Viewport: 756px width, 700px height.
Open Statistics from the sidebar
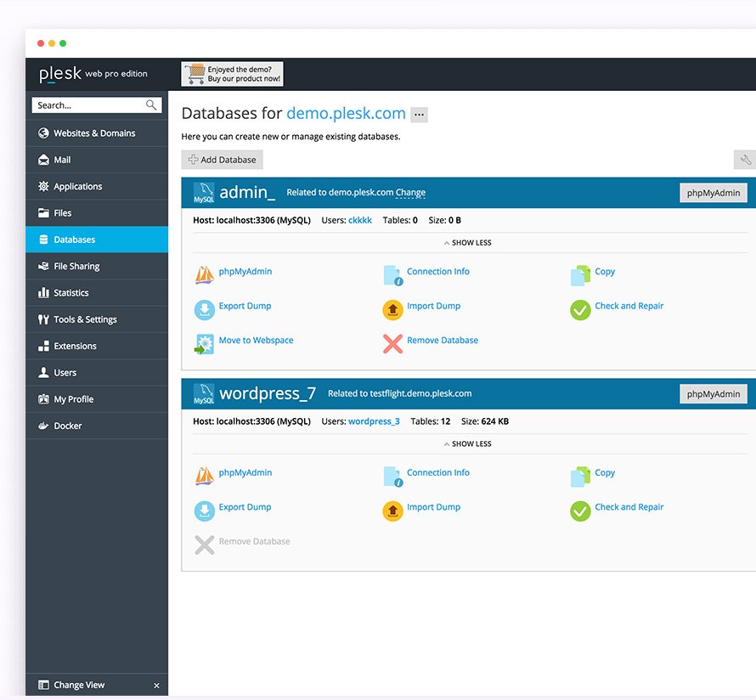click(97, 292)
